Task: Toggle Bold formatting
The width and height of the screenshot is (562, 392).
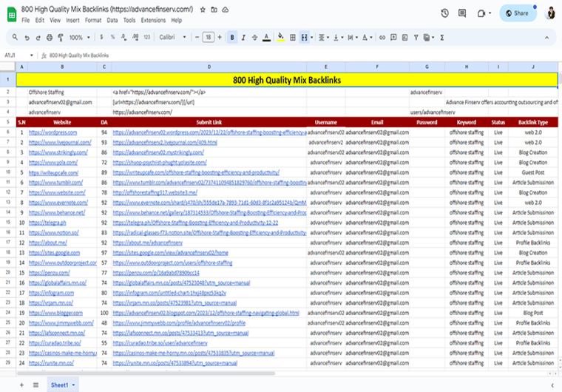Action: pos(232,37)
